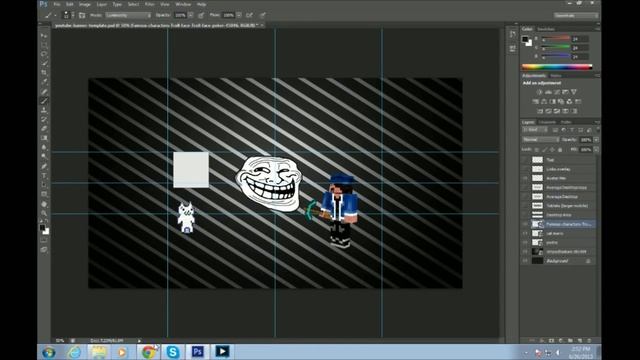Select the Brush tool in toolbox
Viewport: 640px width, 360px height.
tap(44, 101)
